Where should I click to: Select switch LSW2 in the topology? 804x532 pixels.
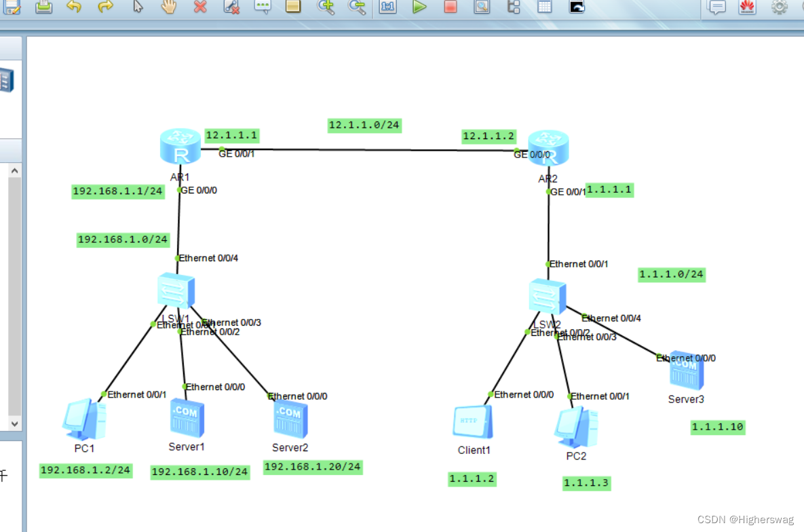[x=548, y=295]
